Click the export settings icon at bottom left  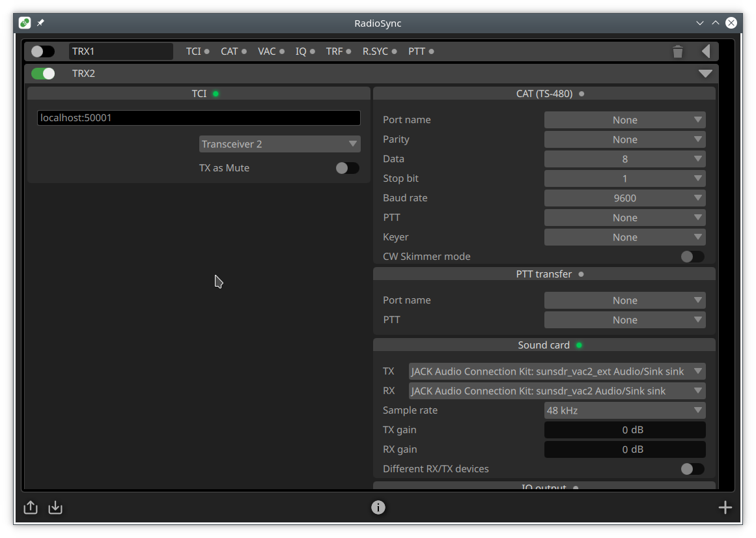click(31, 507)
